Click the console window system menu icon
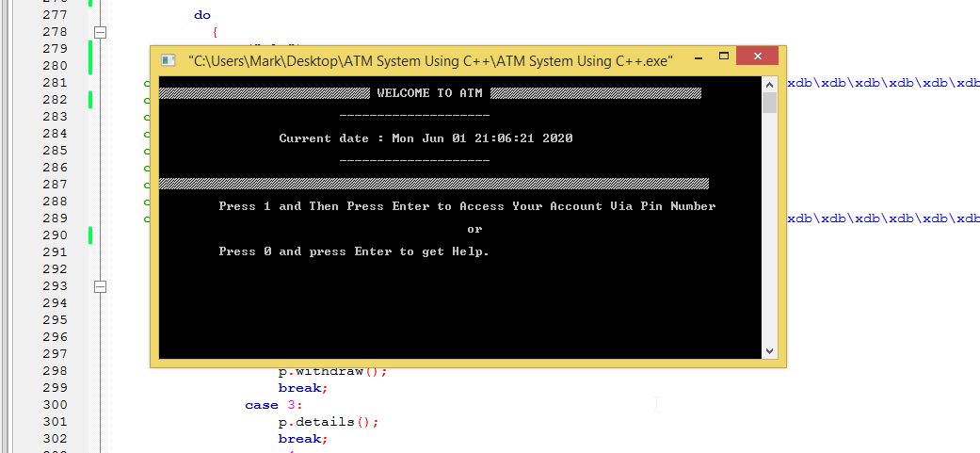Image resolution: width=980 pixels, height=453 pixels. (169, 60)
